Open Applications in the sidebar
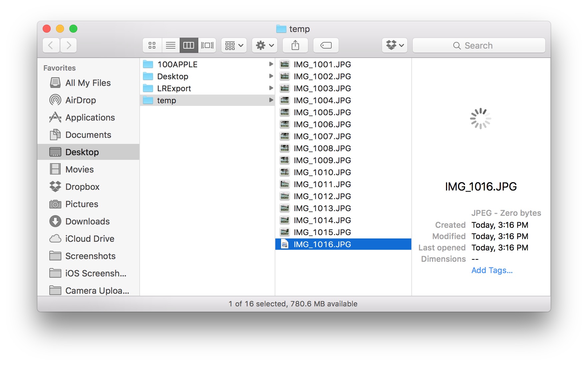588x365 pixels. coord(90,118)
